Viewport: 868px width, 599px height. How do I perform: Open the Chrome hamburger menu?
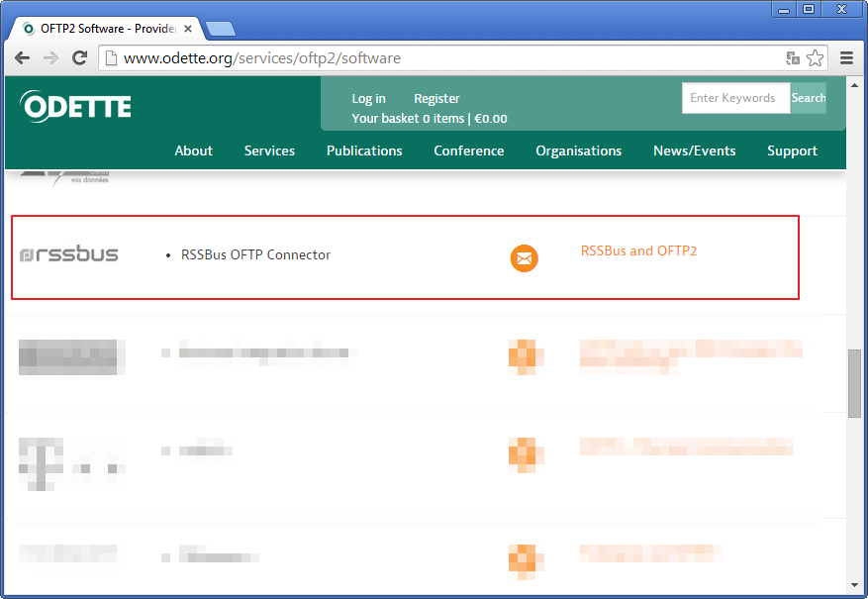pyautogui.click(x=846, y=58)
